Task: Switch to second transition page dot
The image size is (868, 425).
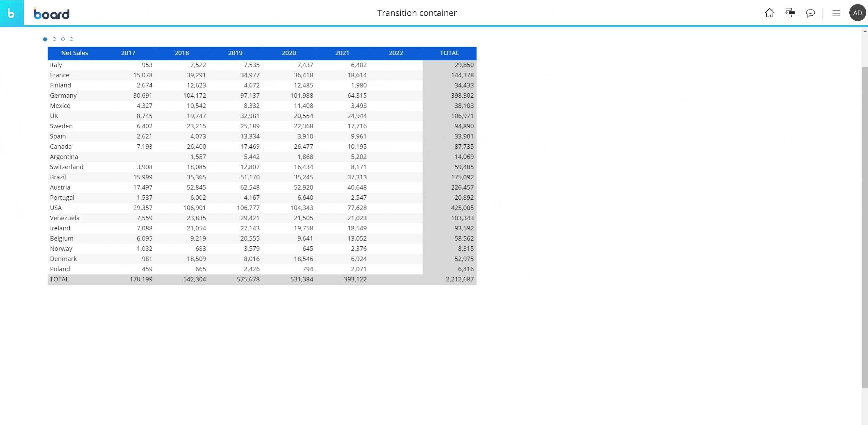Action: click(54, 39)
